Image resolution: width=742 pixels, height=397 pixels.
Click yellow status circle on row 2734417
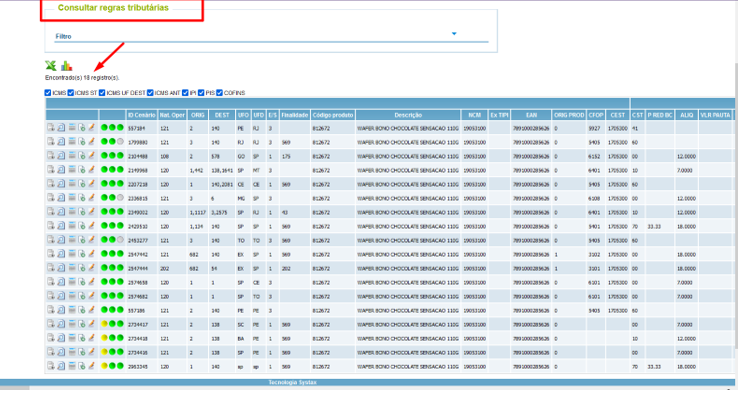(x=104, y=324)
